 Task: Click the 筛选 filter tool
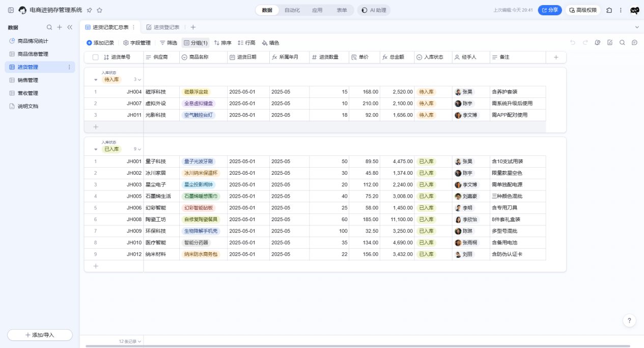(x=169, y=43)
